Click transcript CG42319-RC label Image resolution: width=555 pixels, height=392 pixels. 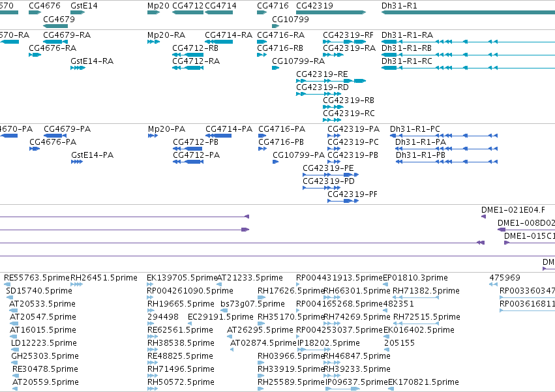(x=349, y=113)
